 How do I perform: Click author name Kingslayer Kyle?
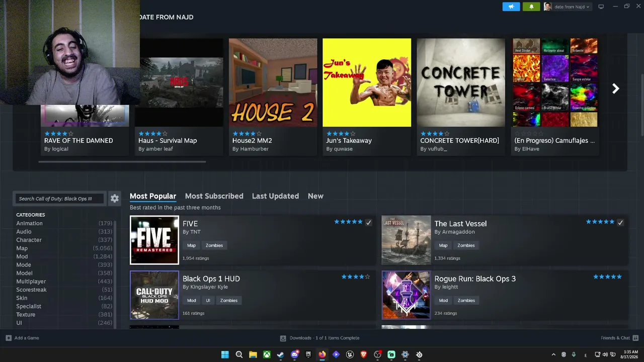click(209, 287)
